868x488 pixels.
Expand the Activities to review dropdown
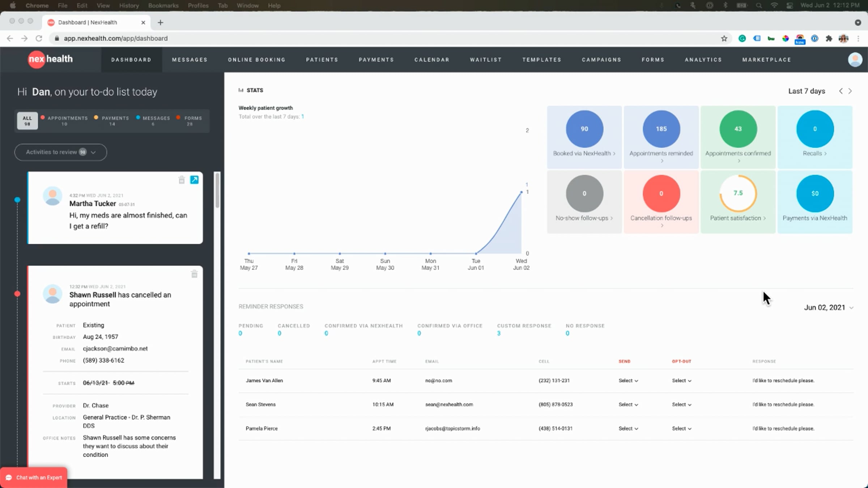coord(61,152)
